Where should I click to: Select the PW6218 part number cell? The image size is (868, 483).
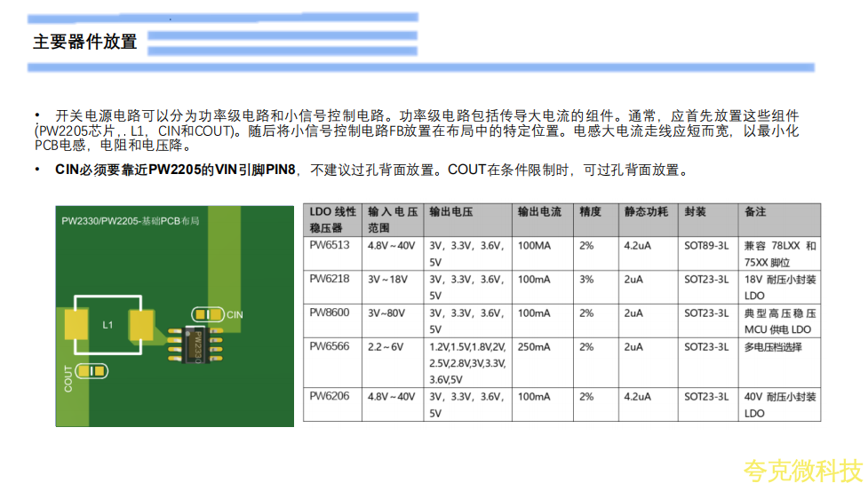[330, 280]
